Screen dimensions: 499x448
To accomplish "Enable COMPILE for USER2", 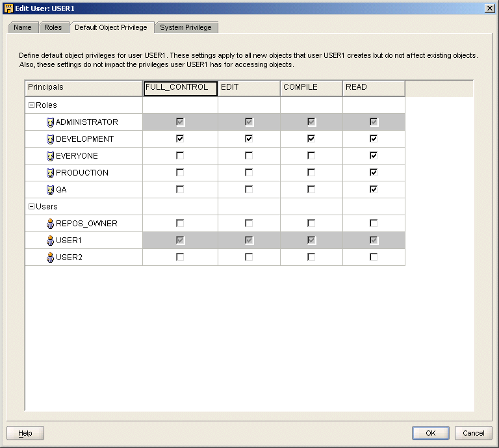I will tap(311, 257).
